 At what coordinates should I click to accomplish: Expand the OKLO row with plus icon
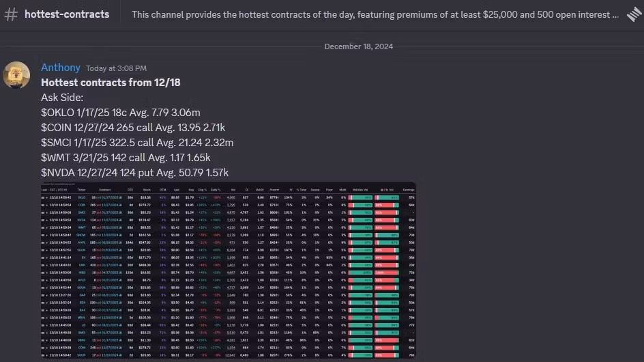(46, 197)
